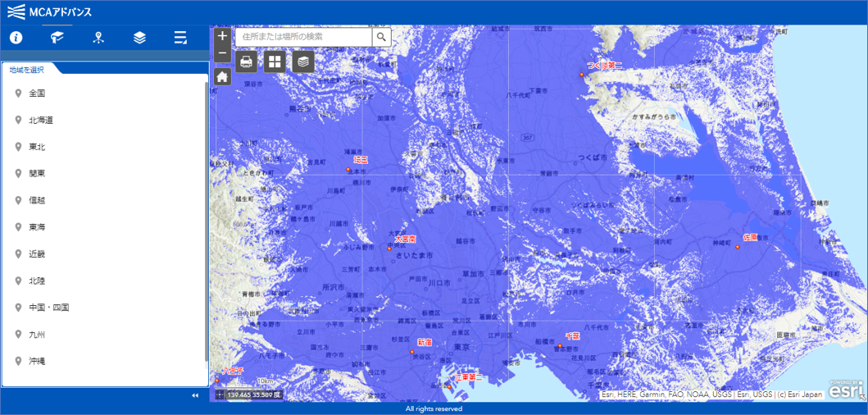Viewport: 868px width, 415px height.
Task: Return map to home extent
Action: 222,76
